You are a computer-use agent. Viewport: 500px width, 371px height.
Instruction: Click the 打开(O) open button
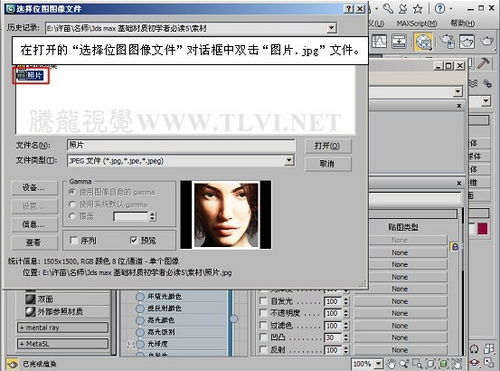pos(328,146)
